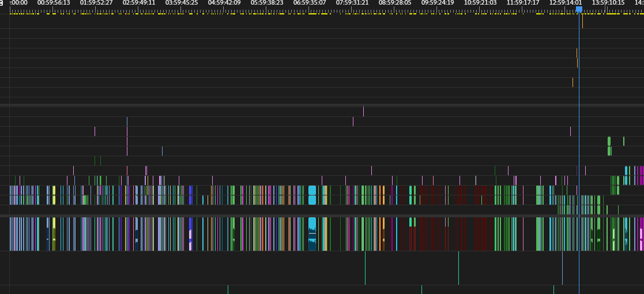Select the tall blue line left of playhead
644x294 pixels.
(x=562, y=267)
